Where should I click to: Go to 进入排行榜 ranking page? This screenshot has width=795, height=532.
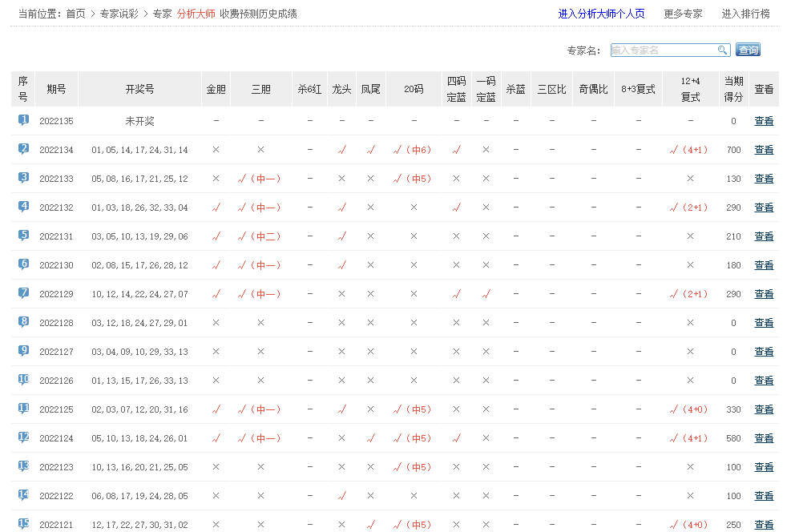[x=745, y=14]
